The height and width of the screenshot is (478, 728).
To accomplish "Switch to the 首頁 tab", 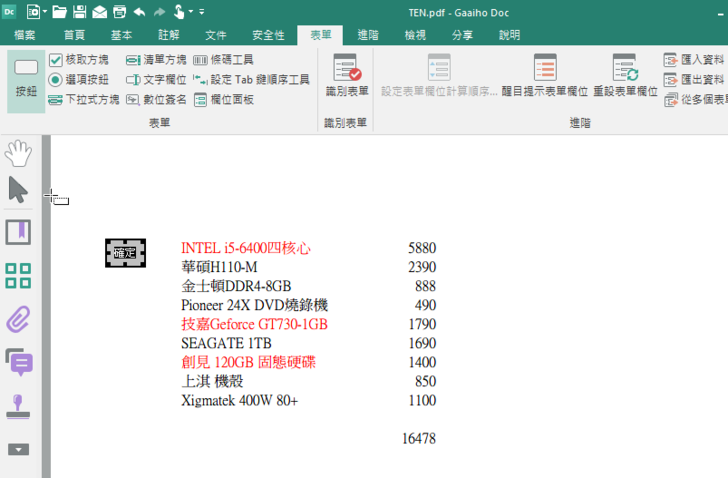I will click(74, 35).
